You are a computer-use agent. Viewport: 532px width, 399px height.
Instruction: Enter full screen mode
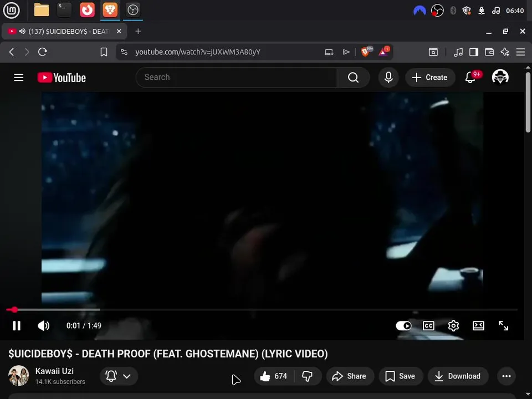click(x=503, y=326)
